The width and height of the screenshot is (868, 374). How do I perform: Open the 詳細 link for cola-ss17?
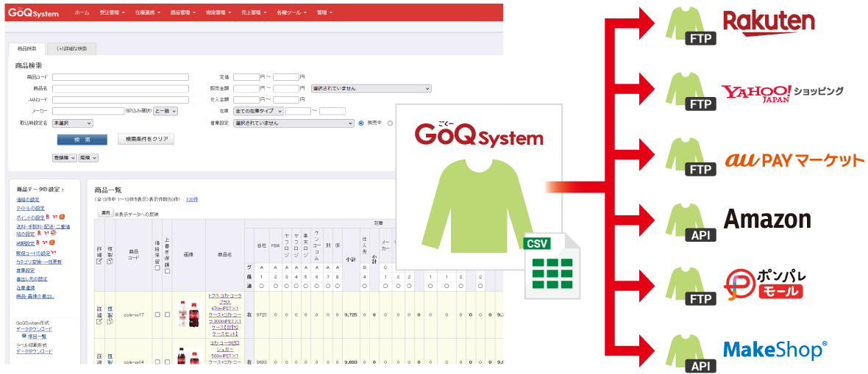coord(99,312)
